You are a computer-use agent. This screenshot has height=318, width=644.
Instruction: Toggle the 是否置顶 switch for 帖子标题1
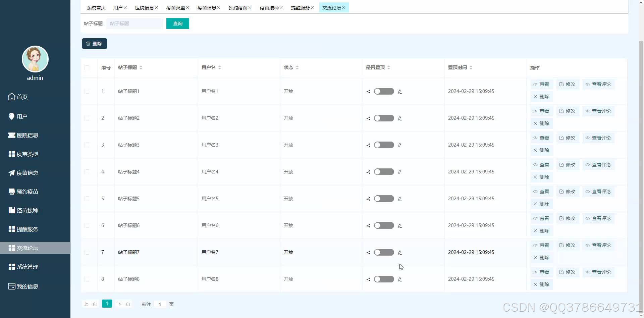pos(384,91)
